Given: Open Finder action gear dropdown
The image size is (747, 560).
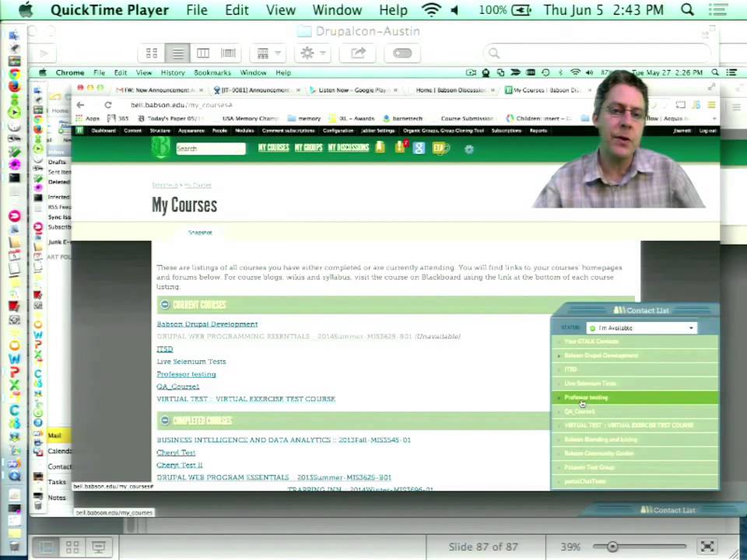Looking at the screenshot, I should pos(313,53).
